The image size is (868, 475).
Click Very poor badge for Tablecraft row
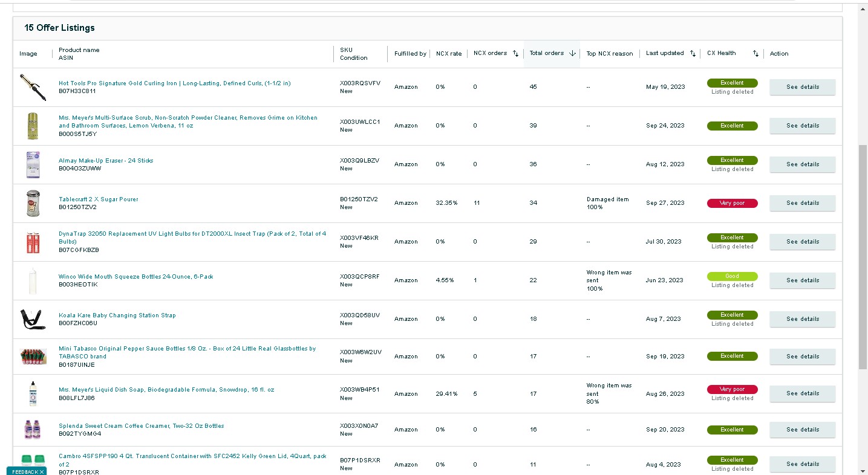732,203
